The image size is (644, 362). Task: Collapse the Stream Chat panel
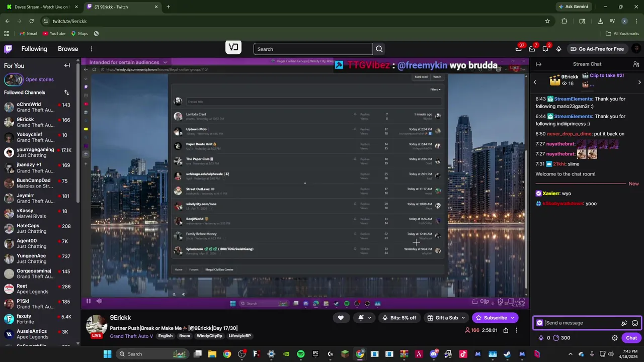tap(538, 64)
